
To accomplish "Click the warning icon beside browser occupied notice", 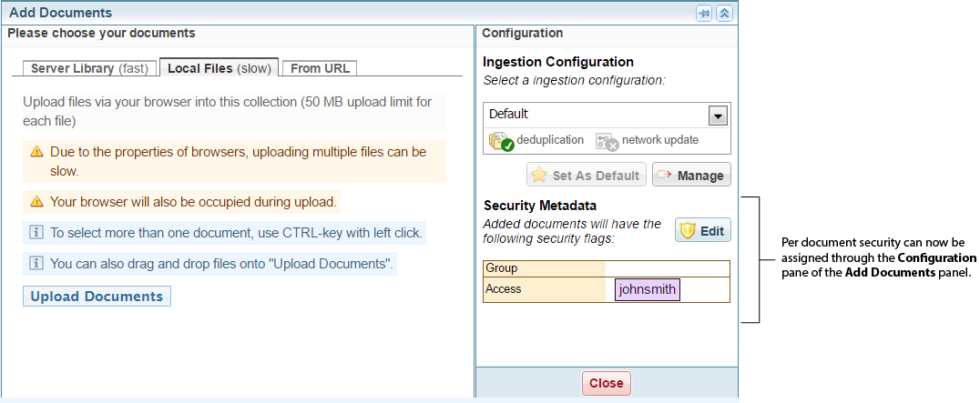I will [x=36, y=202].
